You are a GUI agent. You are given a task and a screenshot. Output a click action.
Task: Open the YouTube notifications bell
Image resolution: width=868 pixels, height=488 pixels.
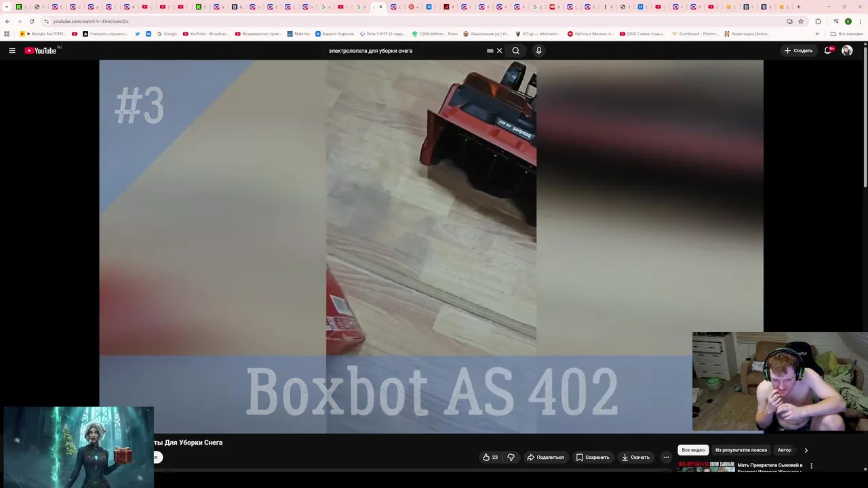828,51
